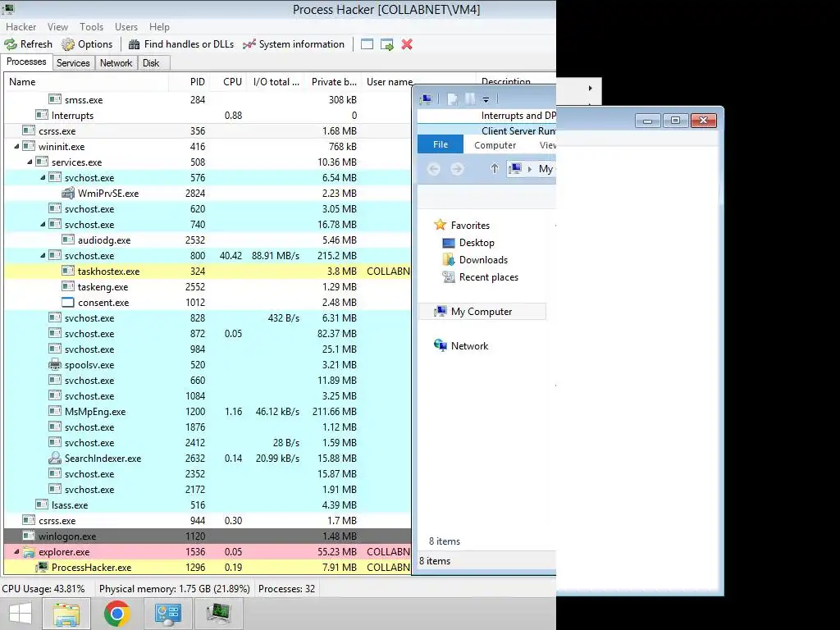Select the winlogon.exe row
Image resolution: width=840 pixels, height=630 pixels.
[208, 536]
